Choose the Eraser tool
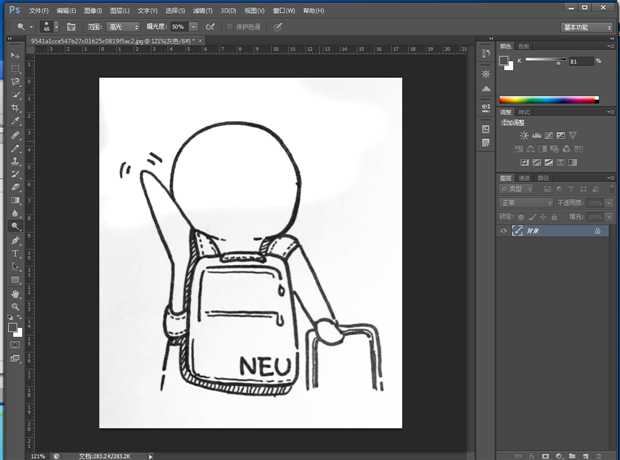This screenshot has width=620, height=460. pyautogui.click(x=15, y=186)
